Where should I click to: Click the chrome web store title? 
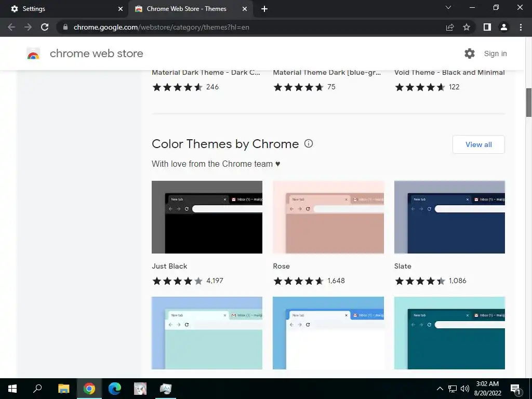[96, 54]
